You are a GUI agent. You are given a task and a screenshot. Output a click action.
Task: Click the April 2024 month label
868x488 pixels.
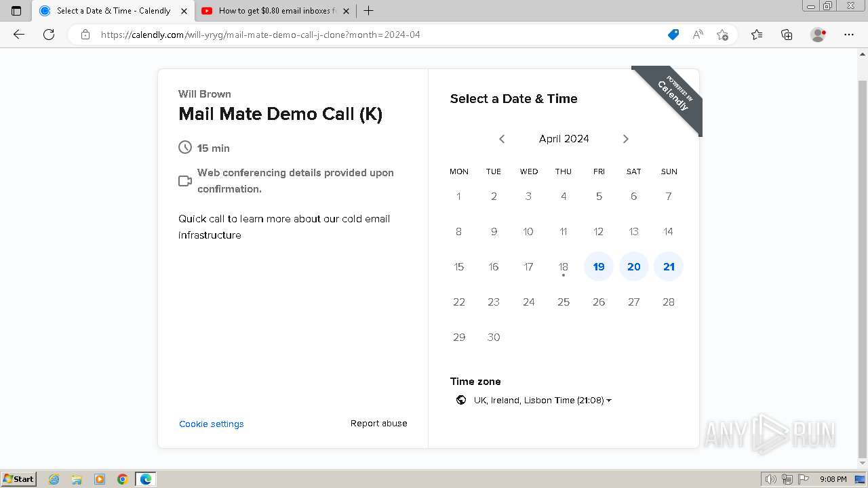point(564,139)
